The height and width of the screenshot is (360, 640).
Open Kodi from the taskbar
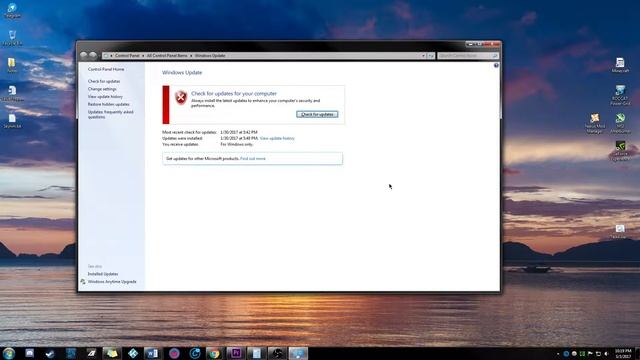(133, 353)
